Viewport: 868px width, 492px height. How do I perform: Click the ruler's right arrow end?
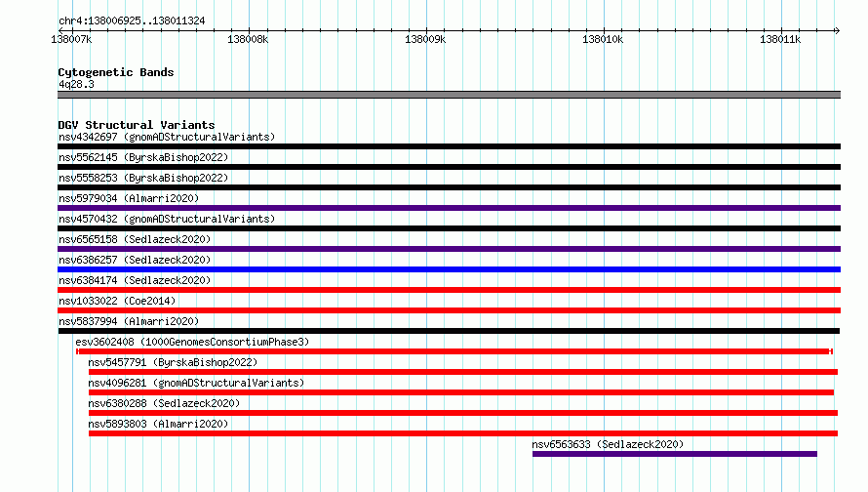click(x=838, y=30)
